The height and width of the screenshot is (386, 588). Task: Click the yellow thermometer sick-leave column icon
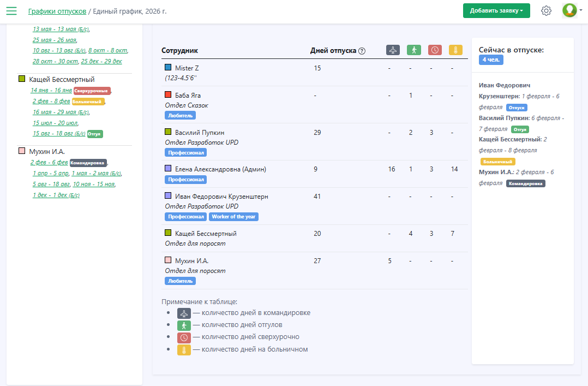(x=455, y=50)
